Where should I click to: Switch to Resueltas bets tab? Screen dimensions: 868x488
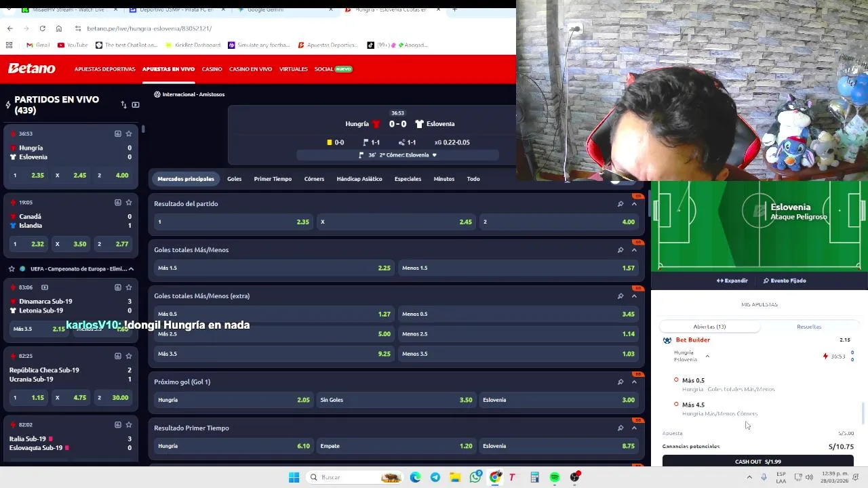(809, 327)
